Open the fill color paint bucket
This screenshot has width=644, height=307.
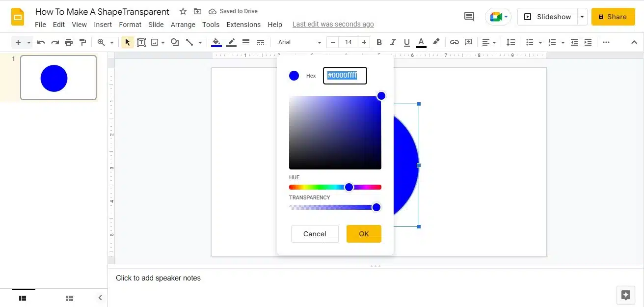point(216,42)
